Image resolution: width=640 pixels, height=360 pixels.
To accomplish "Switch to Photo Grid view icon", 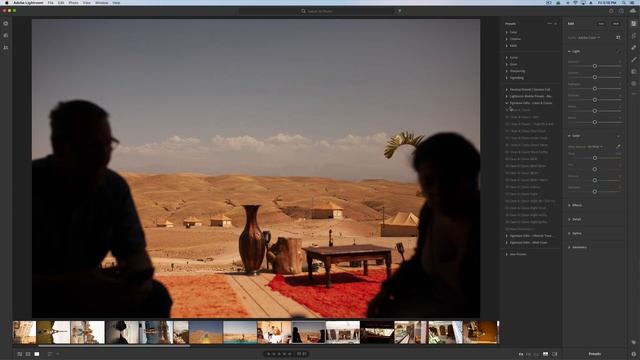I will point(20,354).
